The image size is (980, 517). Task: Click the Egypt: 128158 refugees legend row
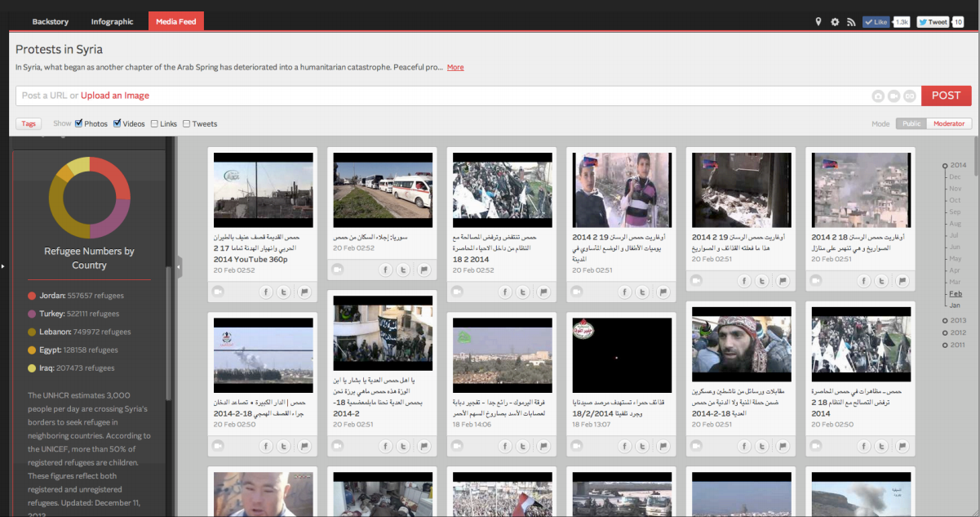click(x=73, y=350)
